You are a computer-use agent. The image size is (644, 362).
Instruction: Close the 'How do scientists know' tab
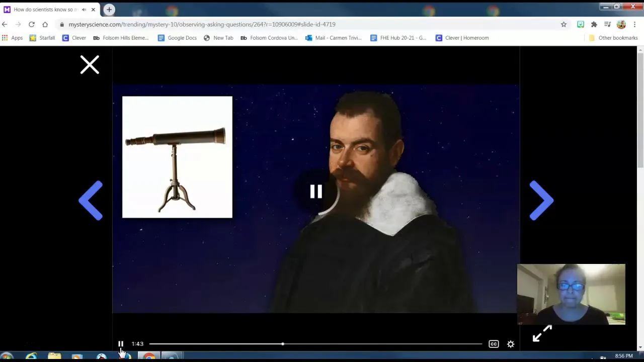tap(93, 10)
